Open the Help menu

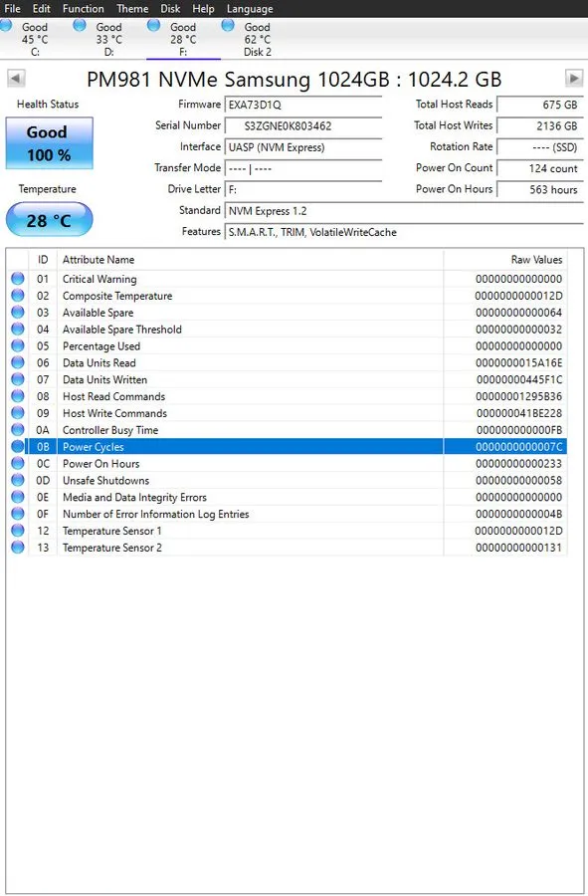coord(203,9)
